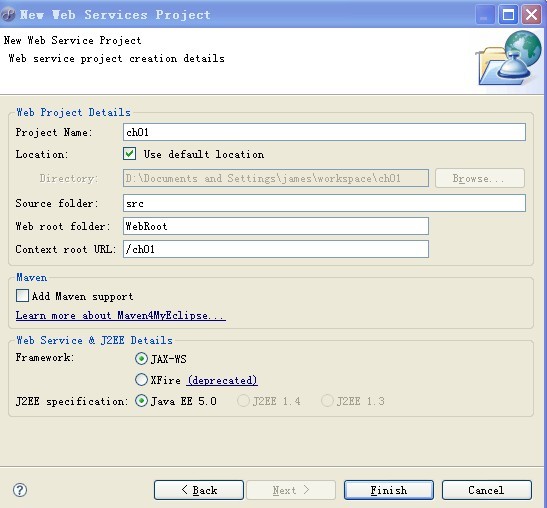Click the Web root folder field
This screenshot has height=508, width=547.
coord(276,226)
